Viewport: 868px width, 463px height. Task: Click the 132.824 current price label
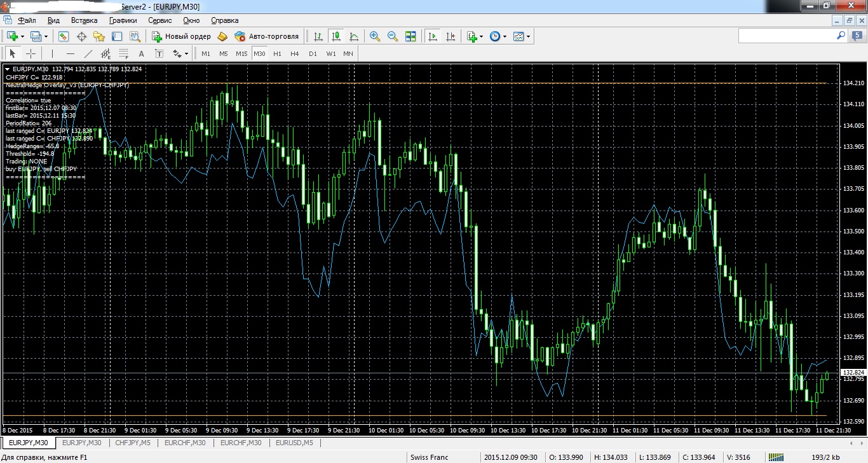(853, 372)
